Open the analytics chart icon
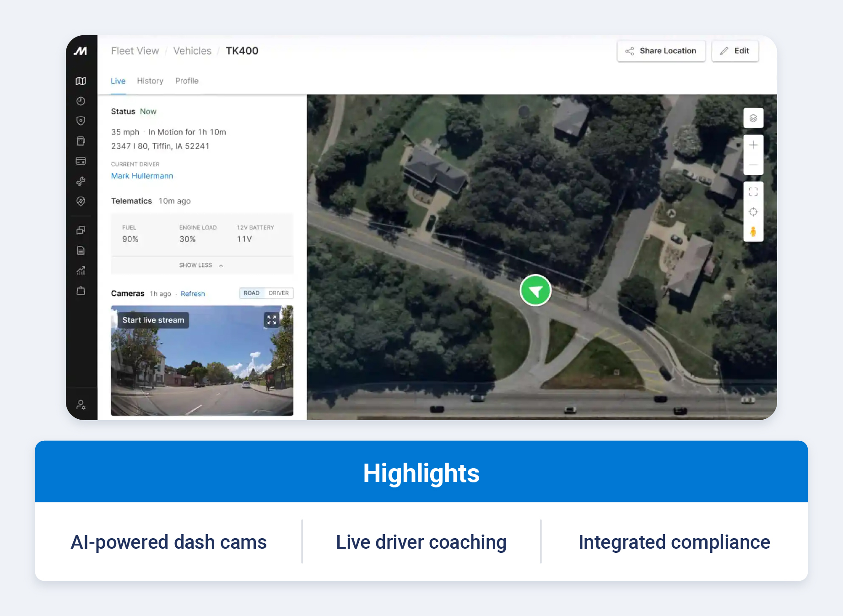 81,270
